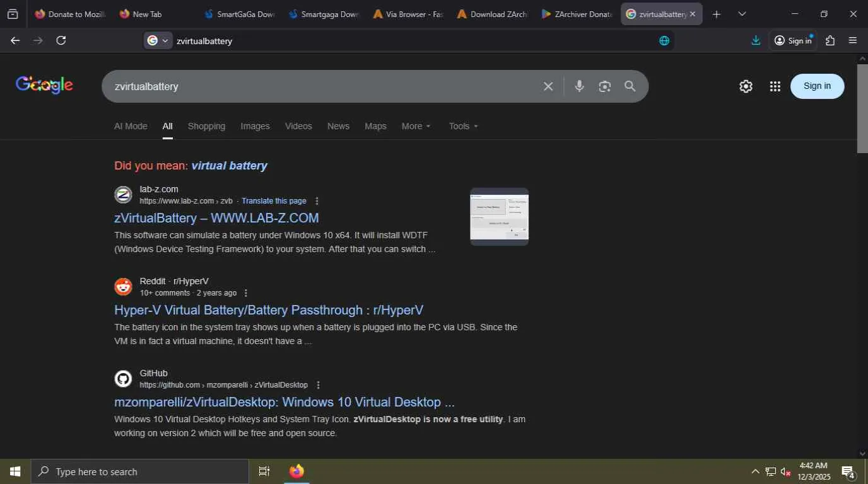
Task: Reload the current page
Action: click(61, 40)
